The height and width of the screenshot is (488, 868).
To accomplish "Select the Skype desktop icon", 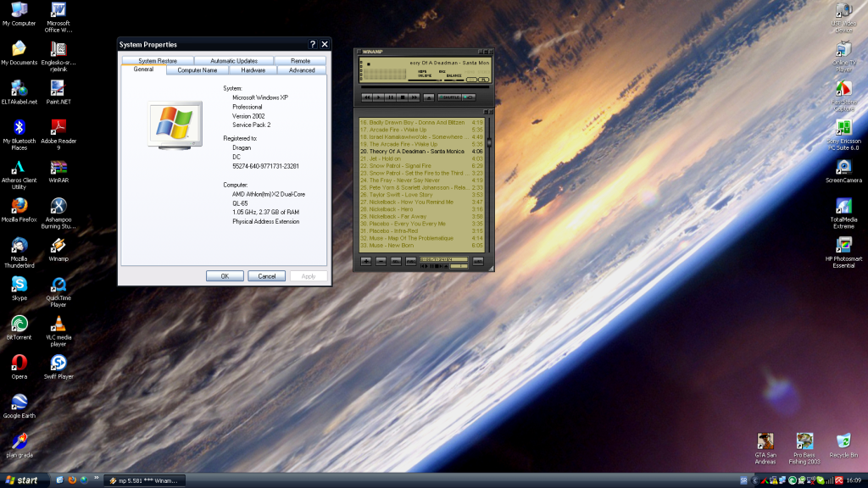I will point(19,289).
